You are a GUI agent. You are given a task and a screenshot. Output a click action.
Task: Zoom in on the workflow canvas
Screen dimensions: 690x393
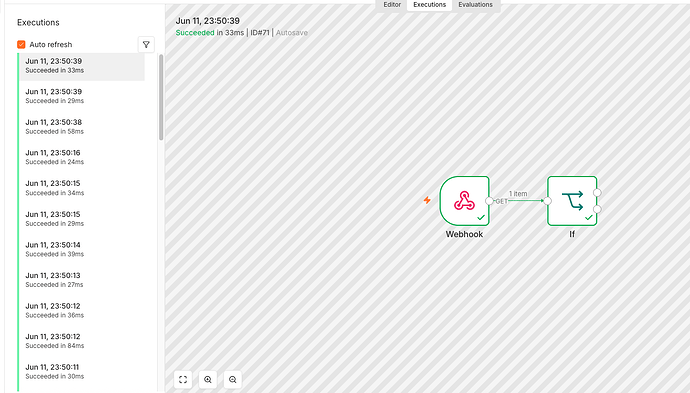[208, 379]
